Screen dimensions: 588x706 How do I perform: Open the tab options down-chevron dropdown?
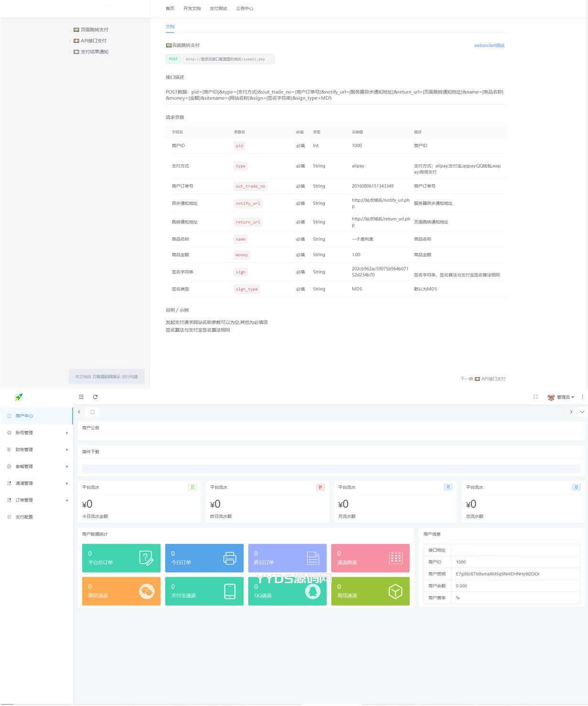(x=581, y=412)
